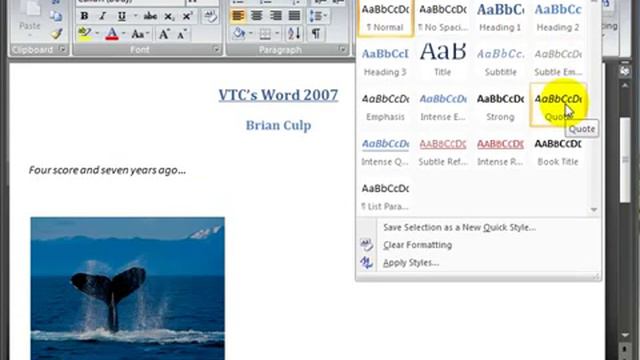
Task: Click the document vertical scrollbar thumb
Action: pyautogui.click(x=625, y=160)
